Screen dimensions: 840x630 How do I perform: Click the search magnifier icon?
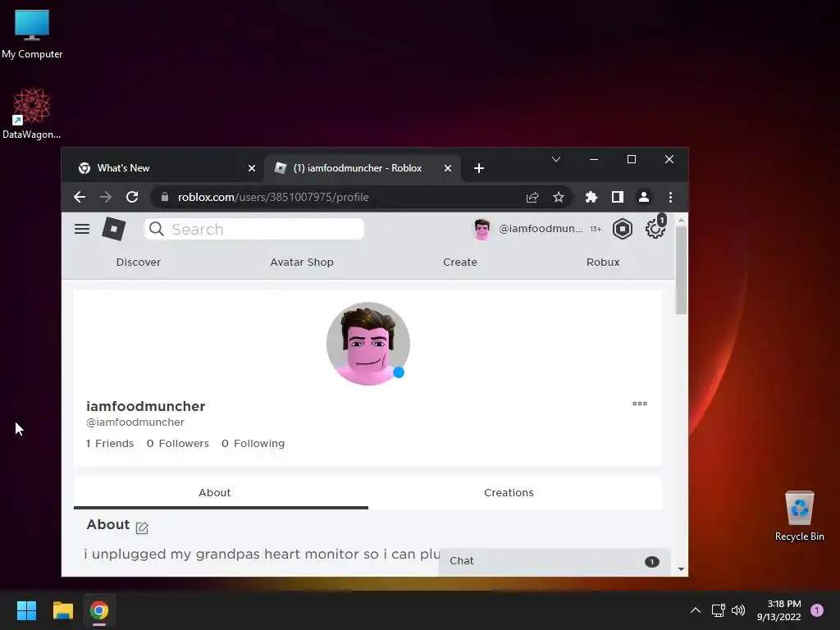click(157, 230)
